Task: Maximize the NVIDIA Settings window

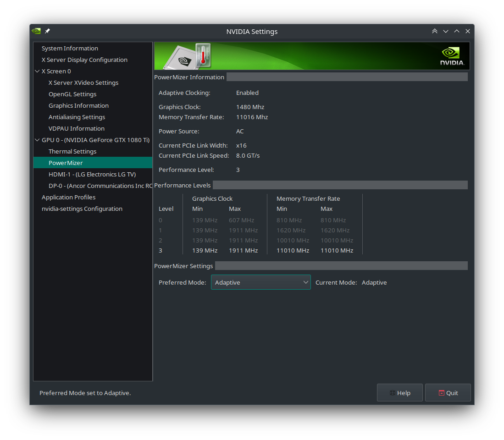Action: (457, 31)
